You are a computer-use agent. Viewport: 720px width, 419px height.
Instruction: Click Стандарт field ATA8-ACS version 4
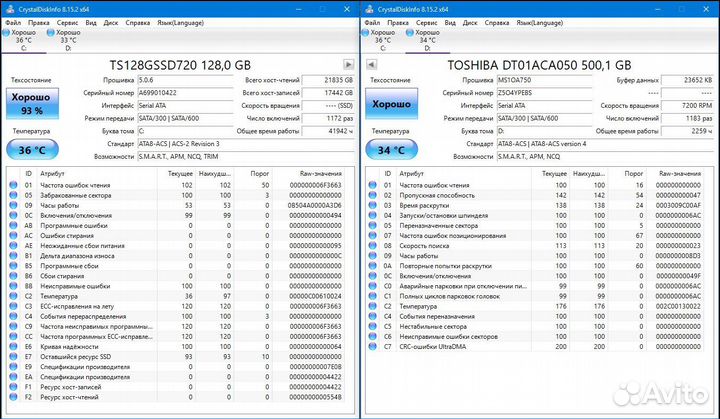pyautogui.click(x=605, y=144)
